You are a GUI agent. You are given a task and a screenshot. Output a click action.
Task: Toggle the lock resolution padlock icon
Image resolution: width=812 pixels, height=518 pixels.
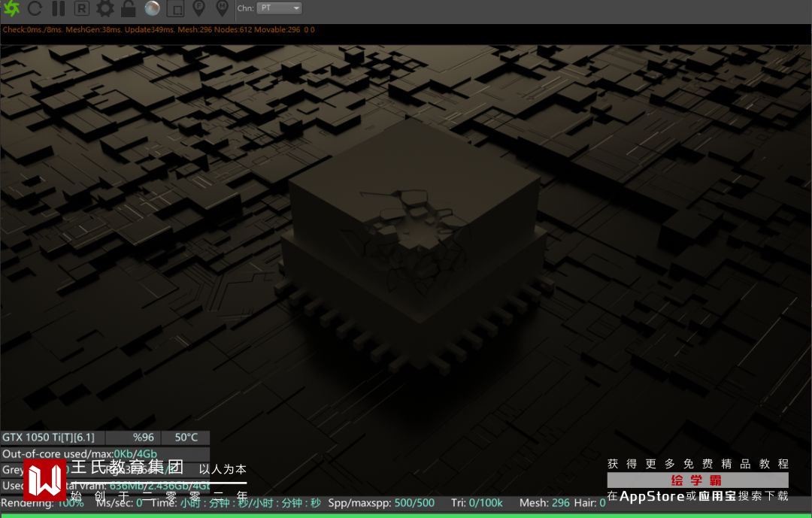[129, 8]
